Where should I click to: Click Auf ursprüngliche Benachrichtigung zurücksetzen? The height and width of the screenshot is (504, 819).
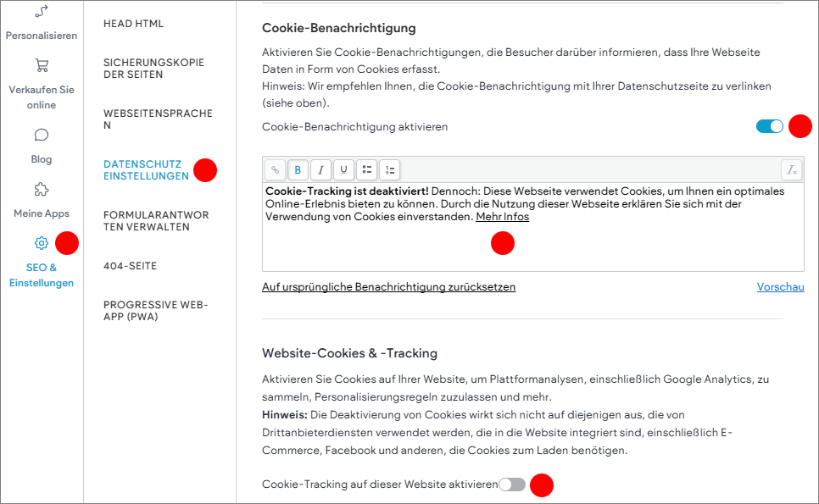click(x=388, y=287)
